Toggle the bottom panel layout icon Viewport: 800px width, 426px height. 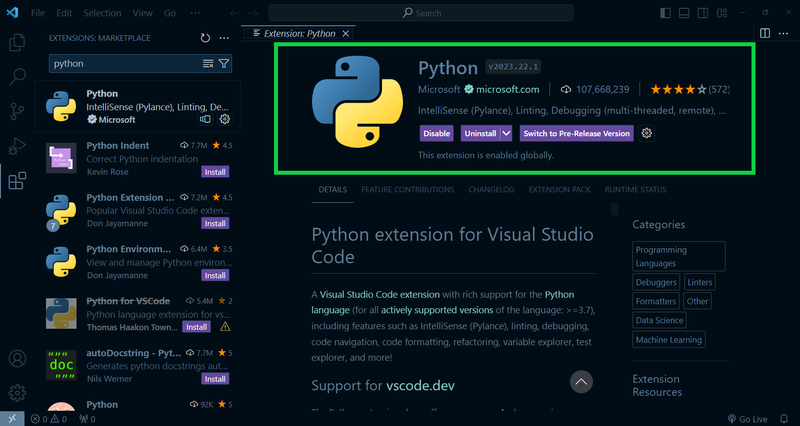tap(684, 13)
